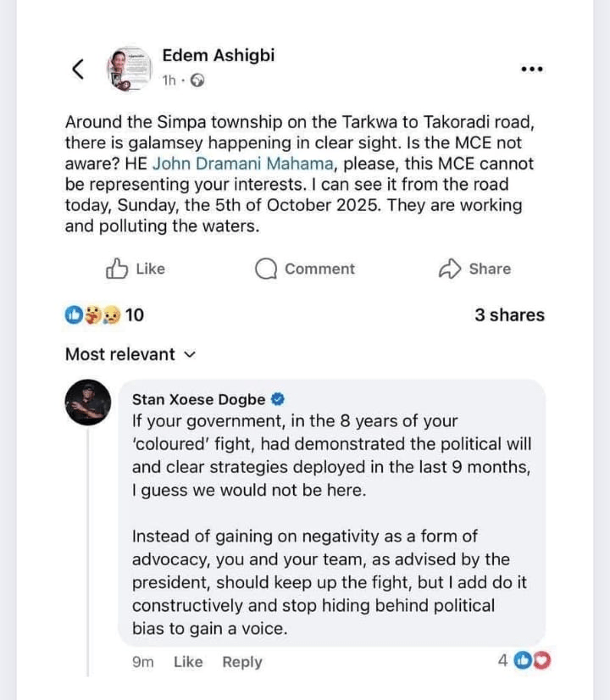
Task: Open the three-dot post options menu
Action: click(x=531, y=69)
